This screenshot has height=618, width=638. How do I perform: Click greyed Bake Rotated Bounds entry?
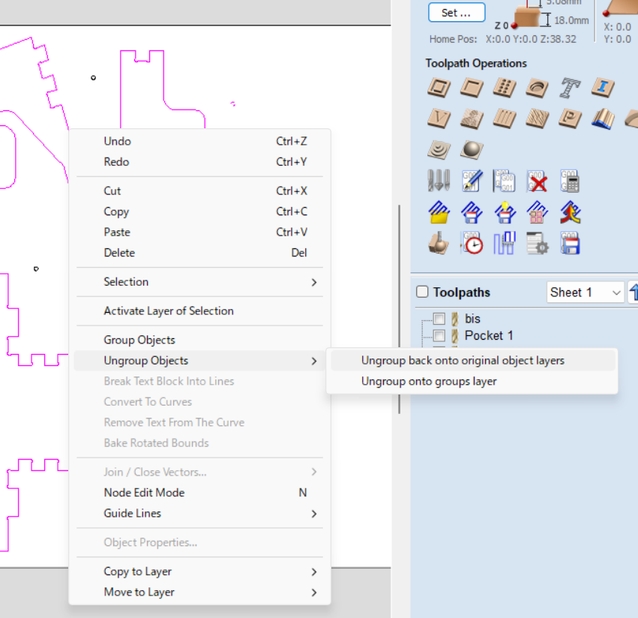(x=199, y=443)
